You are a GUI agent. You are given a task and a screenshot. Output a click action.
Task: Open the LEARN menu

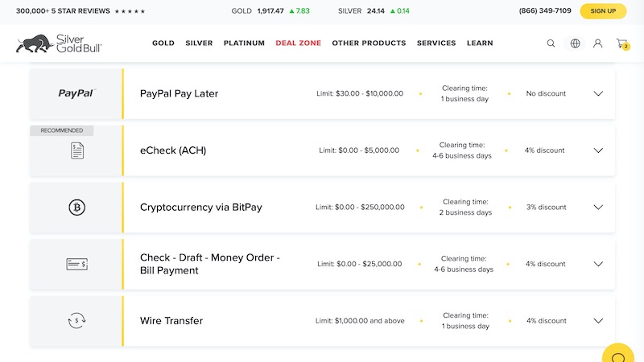tap(480, 43)
